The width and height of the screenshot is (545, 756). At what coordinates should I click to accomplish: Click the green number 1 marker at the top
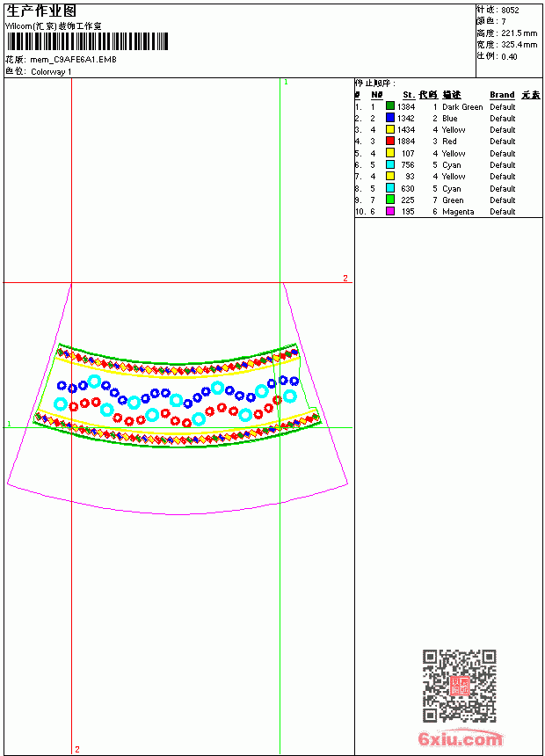pyautogui.click(x=286, y=83)
